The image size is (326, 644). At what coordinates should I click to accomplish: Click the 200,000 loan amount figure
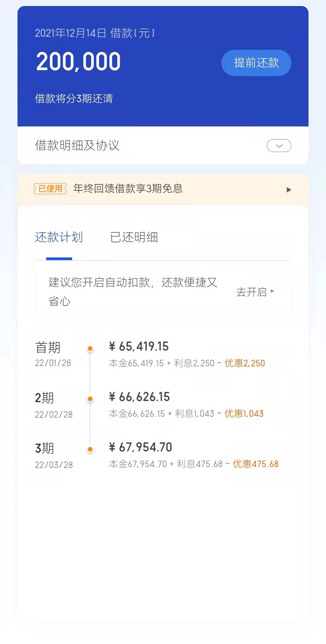78,62
